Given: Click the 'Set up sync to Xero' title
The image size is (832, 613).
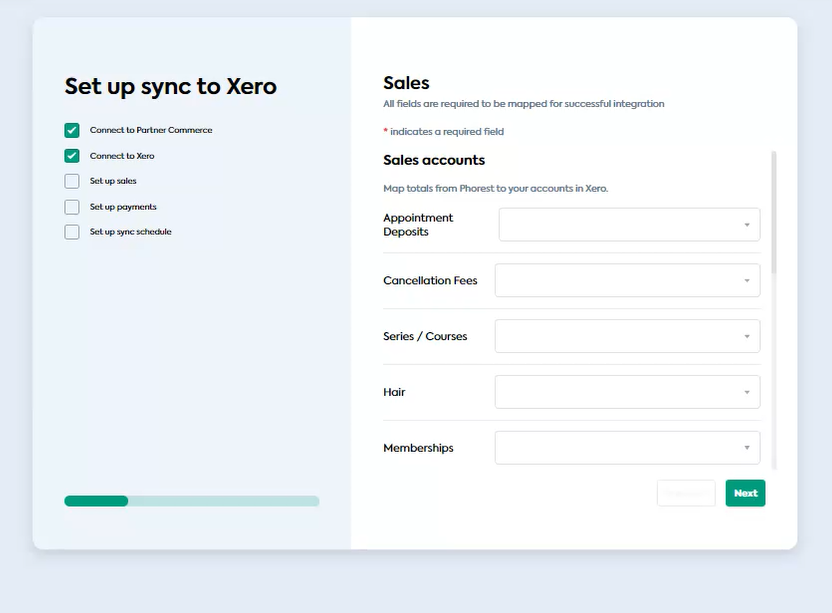Looking at the screenshot, I should click(x=170, y=87).
